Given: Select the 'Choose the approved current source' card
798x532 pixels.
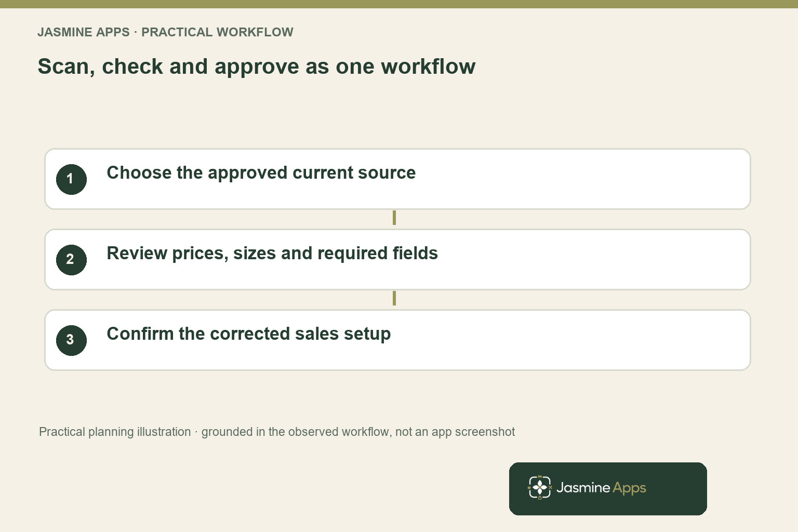Looking at the screenshot, I should pos(397,179).
